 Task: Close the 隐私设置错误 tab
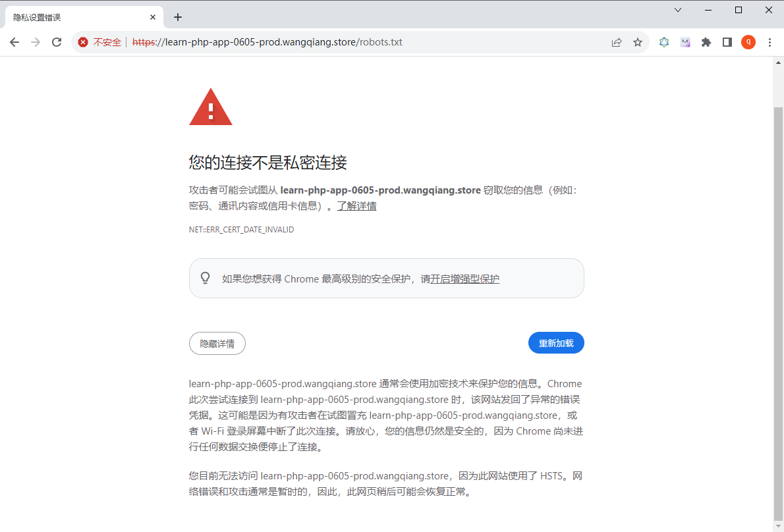152,18
